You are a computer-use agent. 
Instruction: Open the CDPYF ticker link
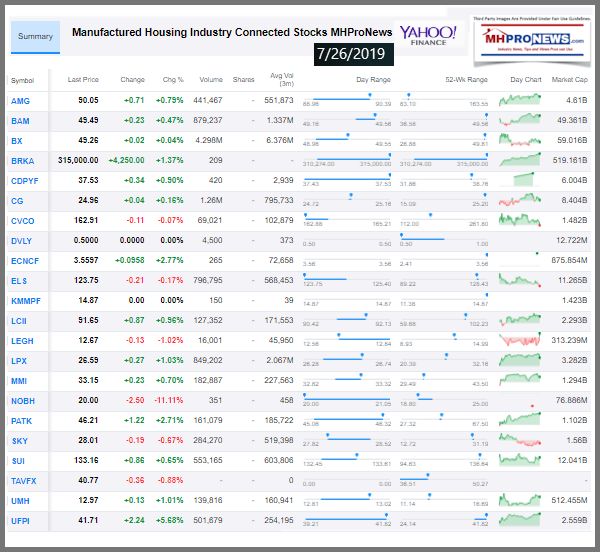25,181
